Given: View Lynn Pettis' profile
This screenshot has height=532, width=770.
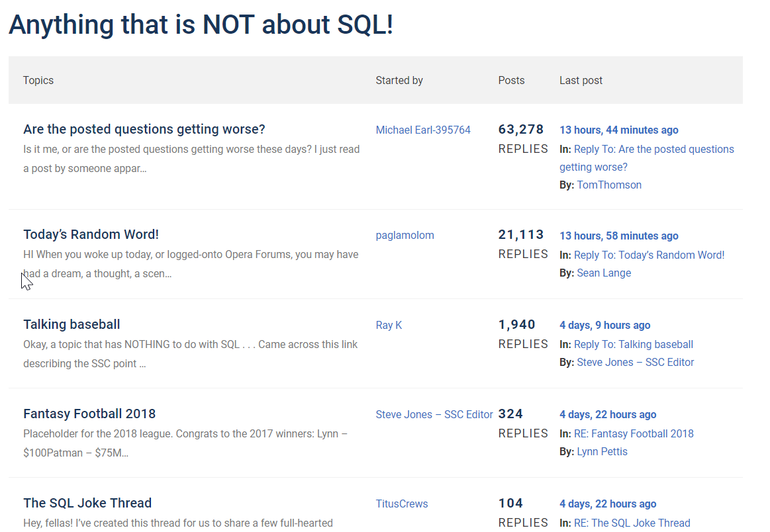Looking at the screenshot, I should tap(602, 451).
